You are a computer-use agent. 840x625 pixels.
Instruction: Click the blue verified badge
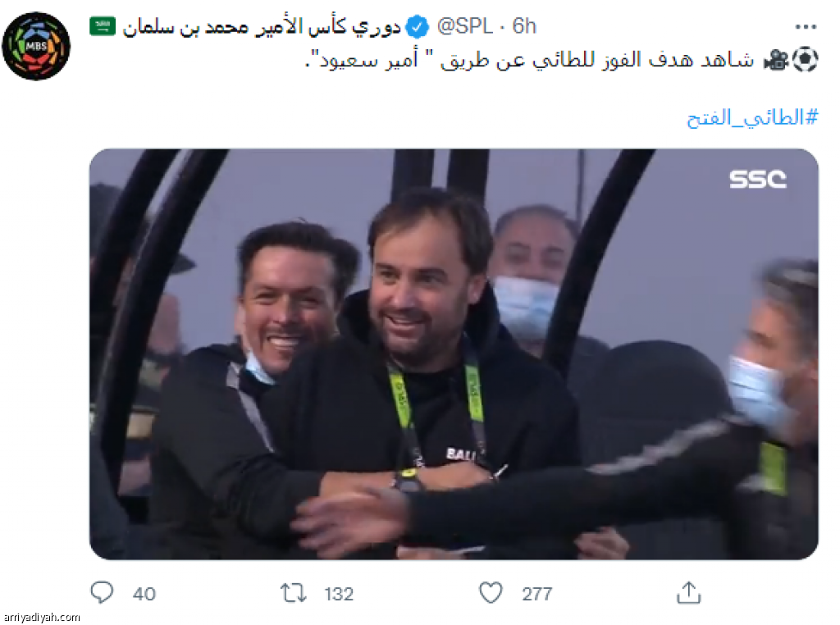tap(417, 26)
